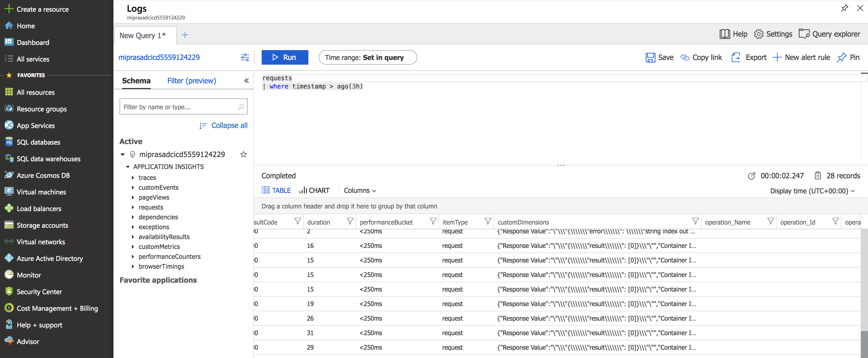Filter the performanceBucket column
The height and width of the screenshot is (358, 868).
[433, 221]
